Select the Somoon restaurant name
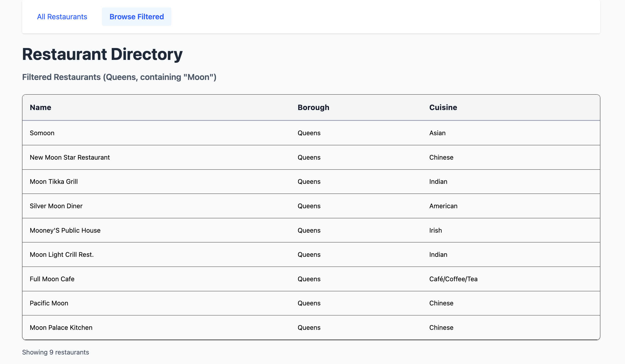This screenshot has height=364, width=625. coord(42,133)
